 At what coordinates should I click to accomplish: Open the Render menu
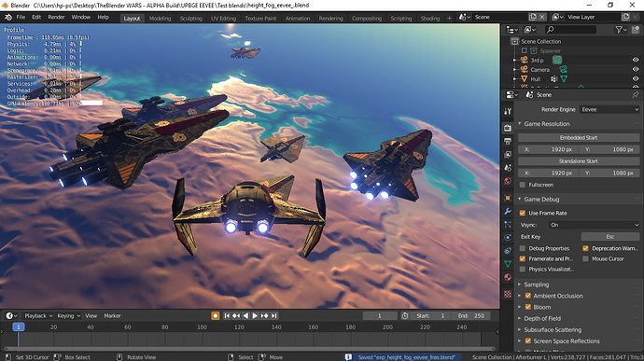click(x=56, y=17)
